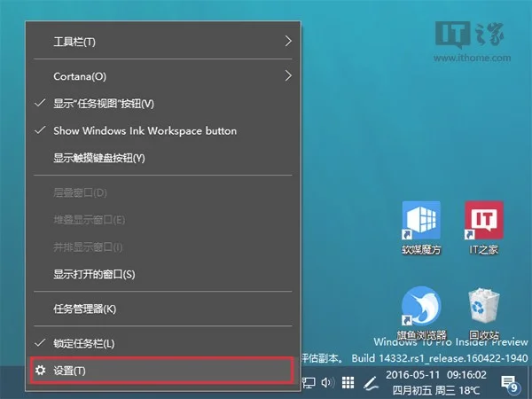The height and width of the screenshot is (399, 532).
Task: Open the 旗鱼浏览器 desktop icon
Action: pos(421,313)
